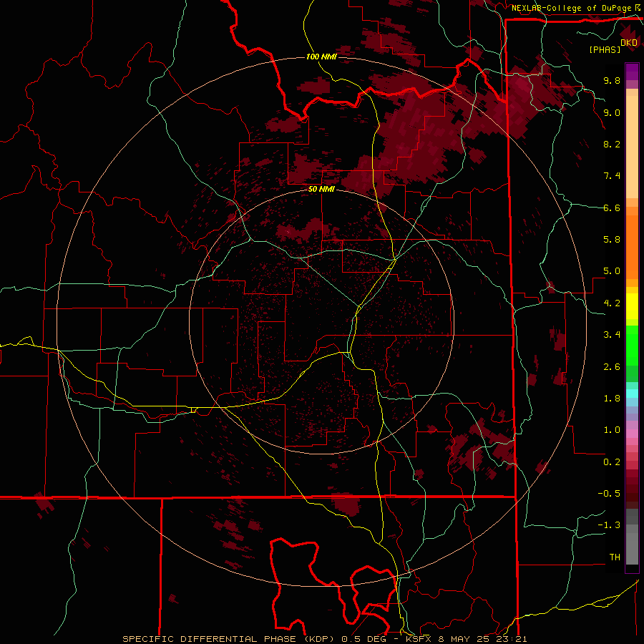Click the 9.8 scale value
This screenshot has height=644, width=644.
pyautogui.click(x=612, y=80)
